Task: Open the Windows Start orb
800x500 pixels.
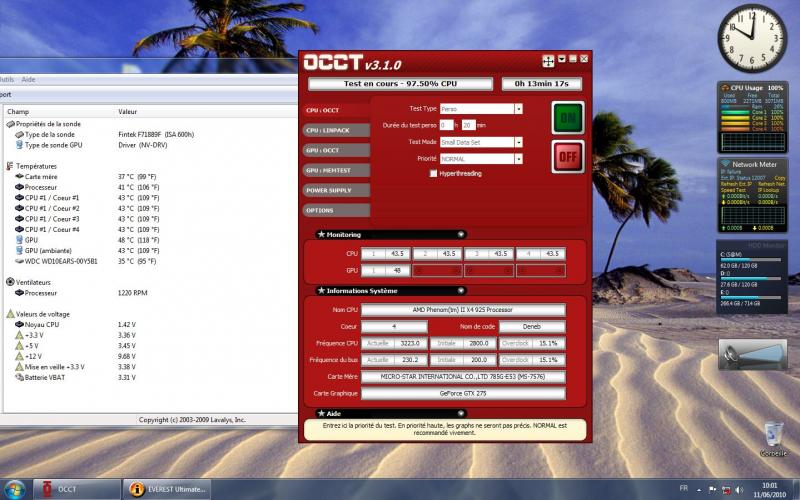Action: tap(14, 489)
